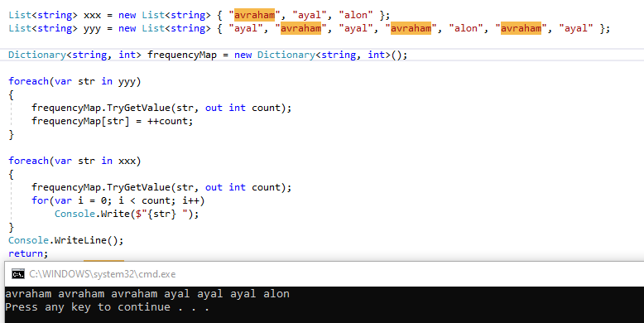Viewport: 644px width, 323px height.
Task: Click the 'for(var i = 0; i < count; i++)' line
Action: (118, 200)
